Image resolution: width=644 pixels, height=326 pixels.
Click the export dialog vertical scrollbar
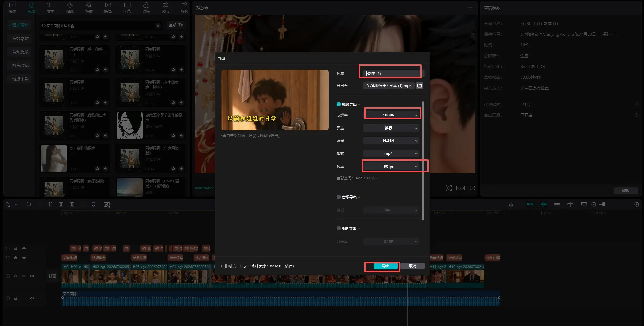423,160
